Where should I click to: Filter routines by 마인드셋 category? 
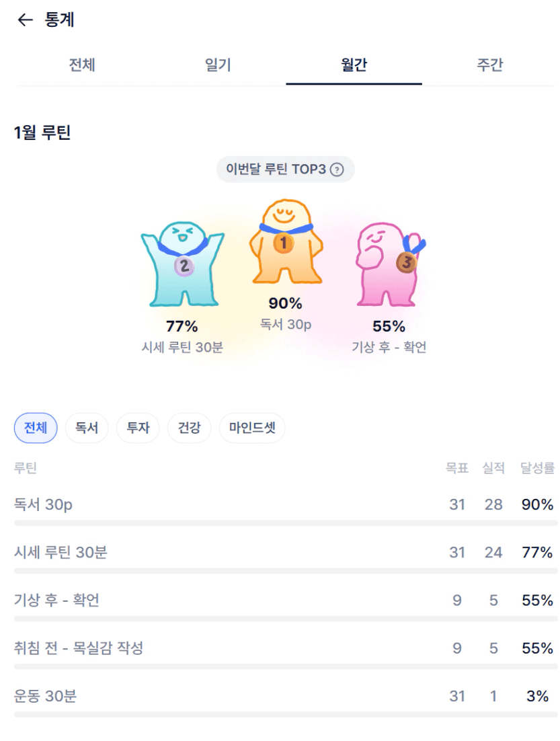252,428
